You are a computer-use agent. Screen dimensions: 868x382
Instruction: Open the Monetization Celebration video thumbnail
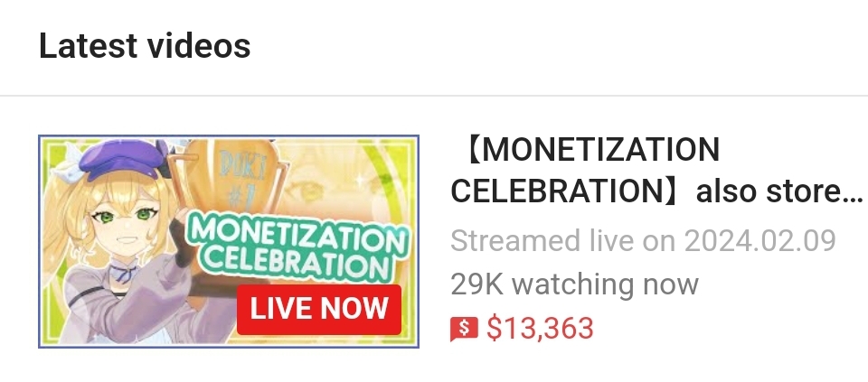point(229,242)
